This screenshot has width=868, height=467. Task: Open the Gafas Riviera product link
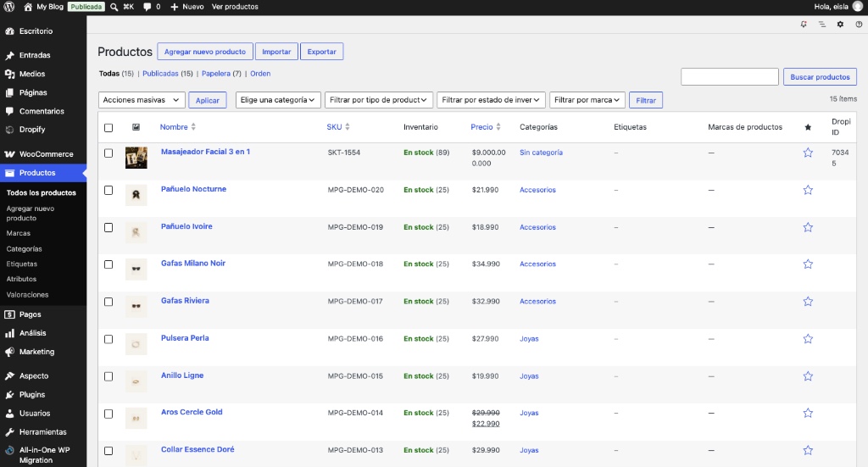[185, 301]
